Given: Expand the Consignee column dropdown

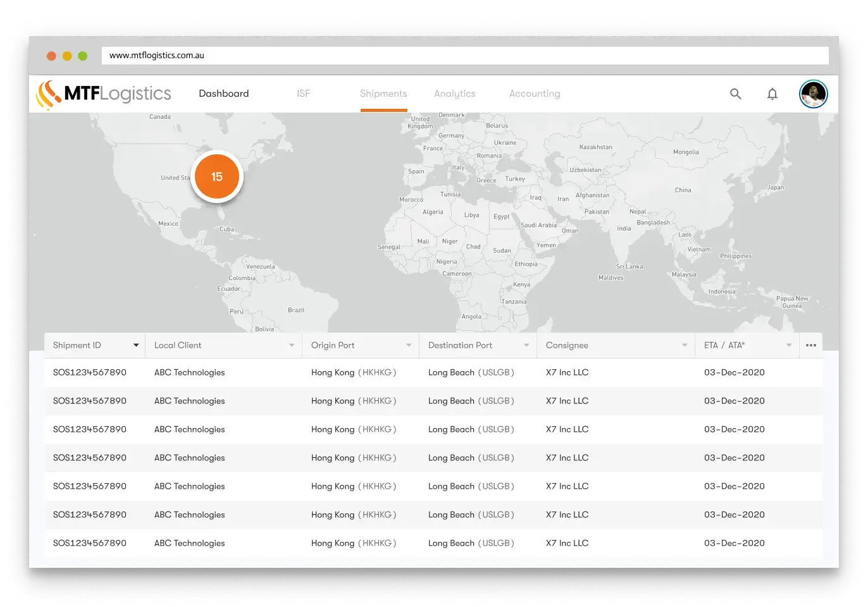Looking at the screenshot, I should (685, 345).
